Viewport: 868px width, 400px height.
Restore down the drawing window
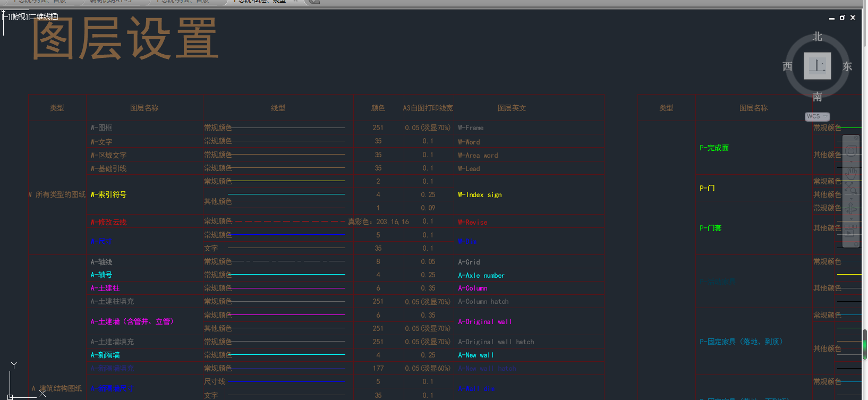pos(842,18)
